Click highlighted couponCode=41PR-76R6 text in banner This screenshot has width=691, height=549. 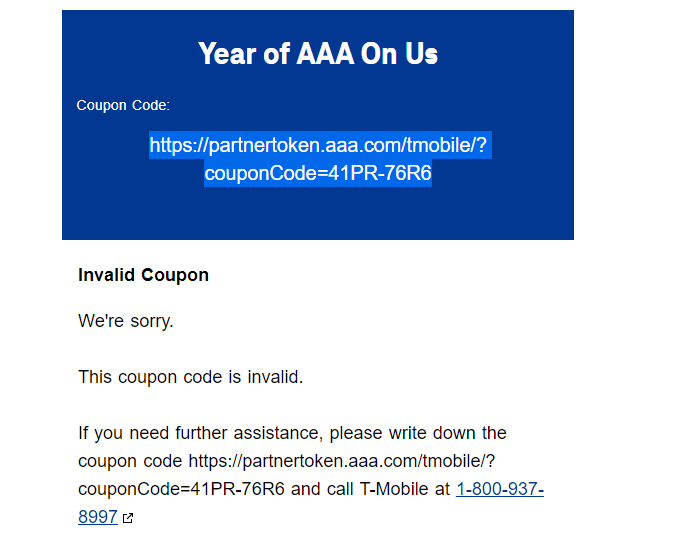click(318, 173)
